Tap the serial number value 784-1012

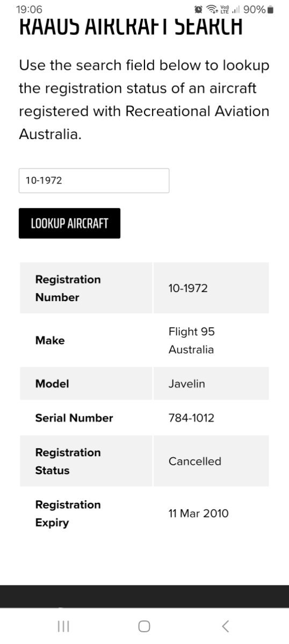[x=191, y=418]
